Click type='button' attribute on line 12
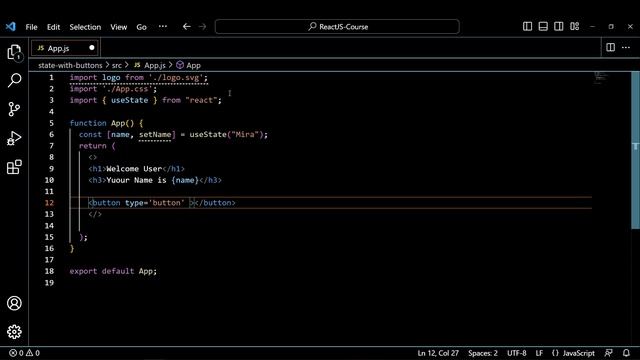The image size is (640, 360). pos(155,203)
